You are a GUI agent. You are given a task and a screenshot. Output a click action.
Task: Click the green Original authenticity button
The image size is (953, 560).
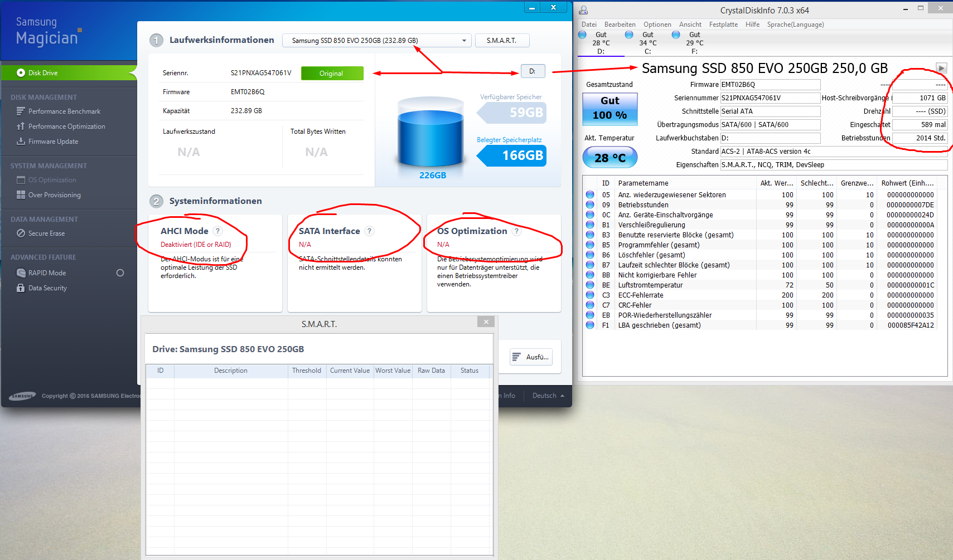coord(332,74)
